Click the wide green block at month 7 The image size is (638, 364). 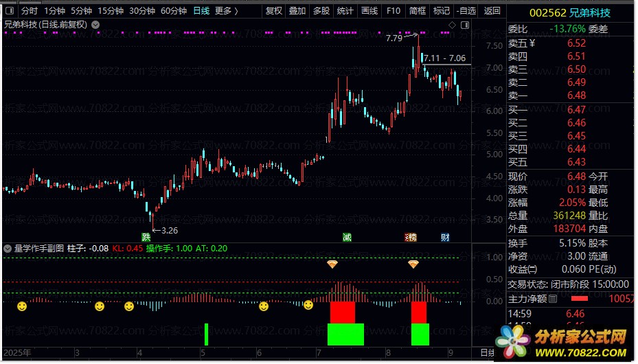346,334
